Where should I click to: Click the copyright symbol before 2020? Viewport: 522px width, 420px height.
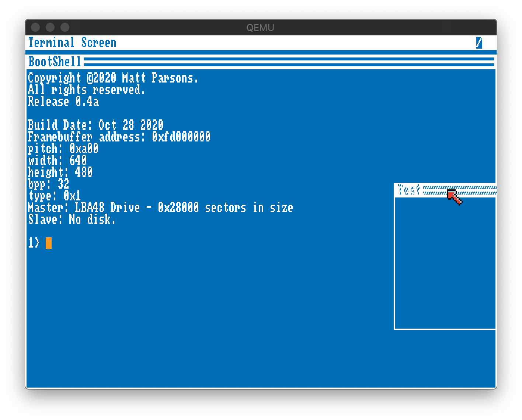tap(90, 78)
